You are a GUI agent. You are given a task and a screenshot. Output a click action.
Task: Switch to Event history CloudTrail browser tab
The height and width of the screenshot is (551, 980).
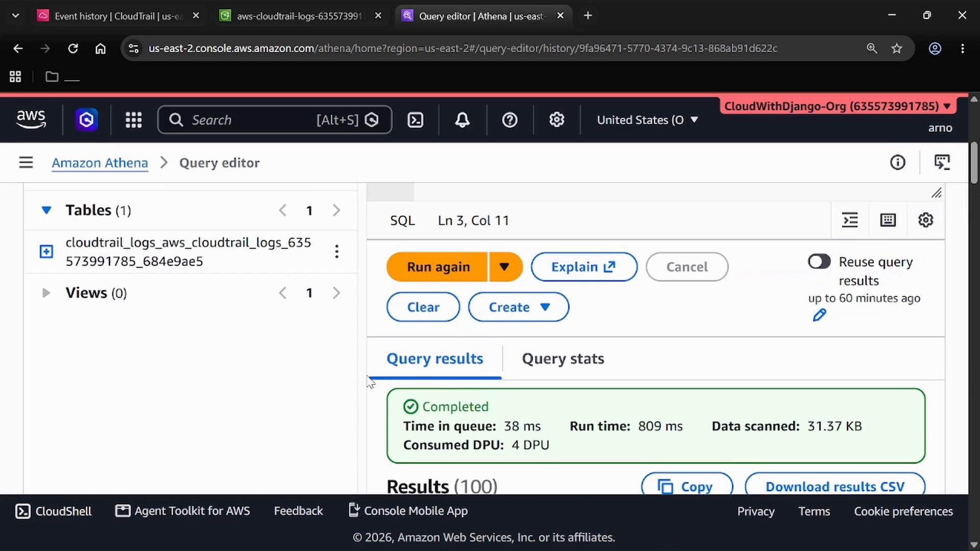[117, 16]
